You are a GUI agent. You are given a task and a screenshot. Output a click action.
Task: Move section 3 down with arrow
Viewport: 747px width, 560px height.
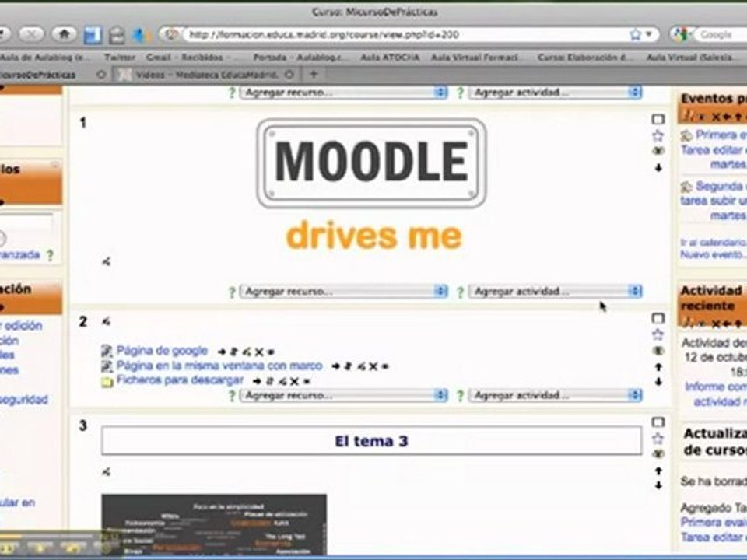pyautogui.click(x=658, y=485)
